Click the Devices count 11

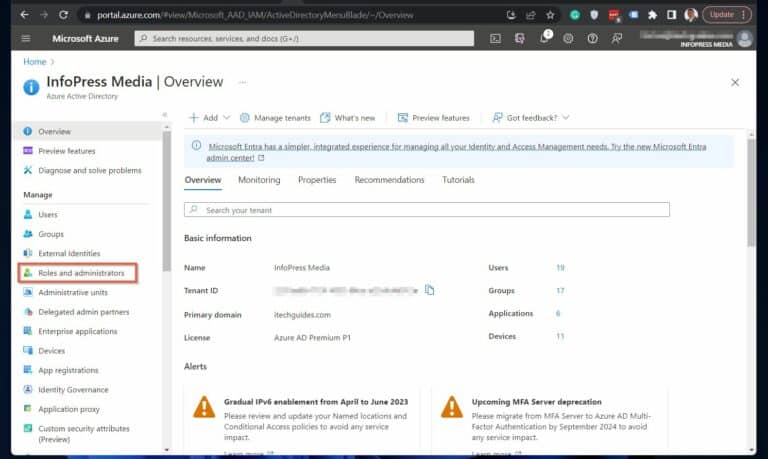coord(560,337)
